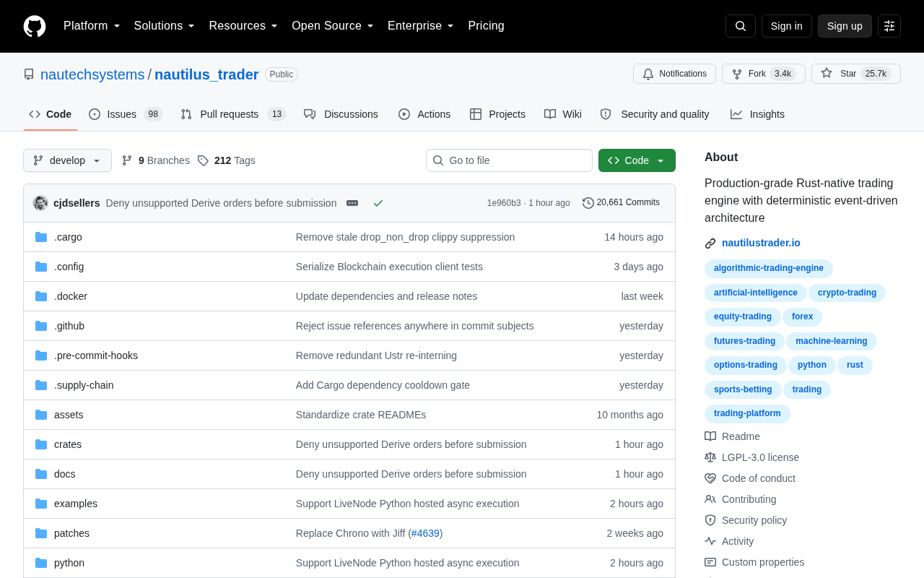Click cjdsellers avatar image

40,203
